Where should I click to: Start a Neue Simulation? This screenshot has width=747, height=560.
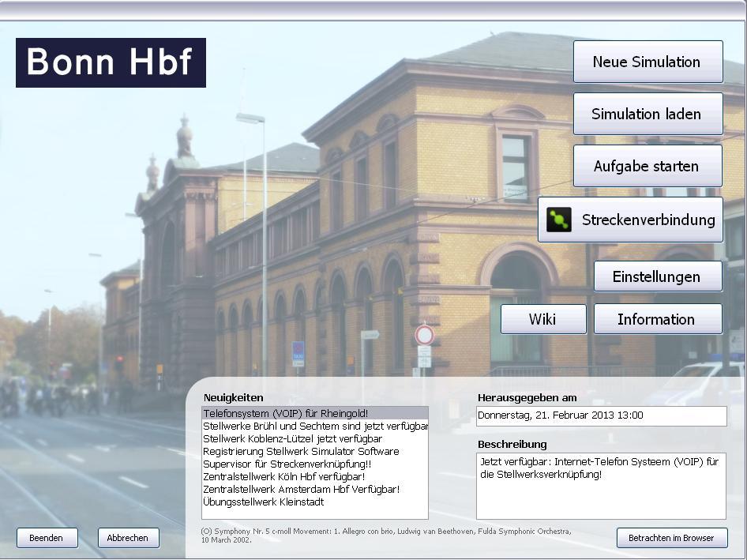[x=648, y=62]
